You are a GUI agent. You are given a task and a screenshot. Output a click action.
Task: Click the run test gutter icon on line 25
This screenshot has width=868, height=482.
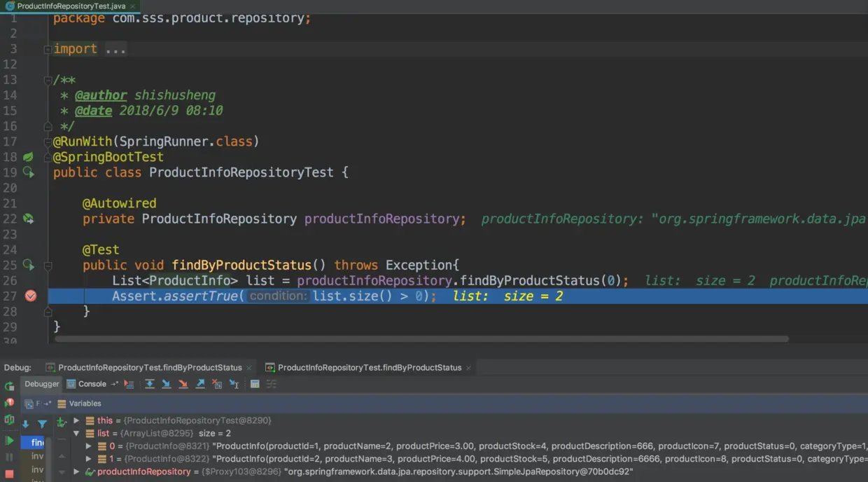(28, 265)
